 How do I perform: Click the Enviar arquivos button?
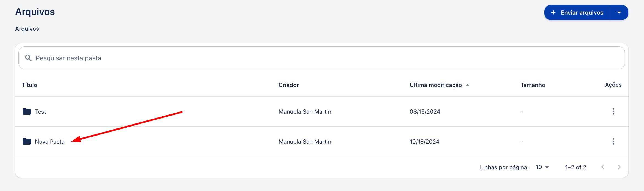577,13
